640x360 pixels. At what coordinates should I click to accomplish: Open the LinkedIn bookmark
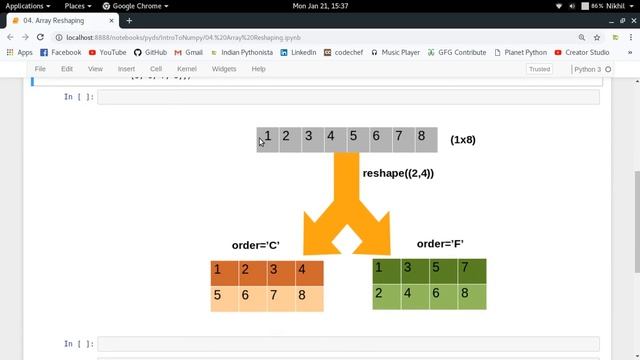pos(298,52)
